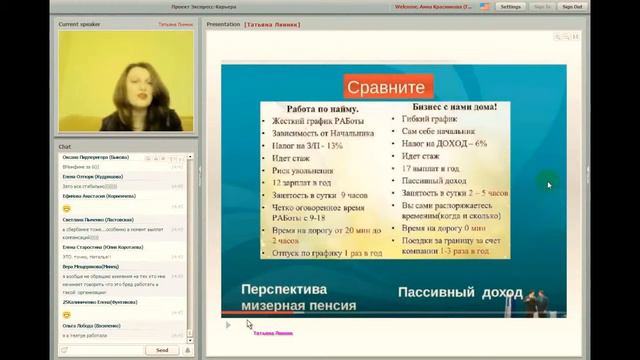Click the smiley emoji under the Елена(Фуntикова) message
The height and width of the screenshot is (360, 640).
(x=67, y=315)
